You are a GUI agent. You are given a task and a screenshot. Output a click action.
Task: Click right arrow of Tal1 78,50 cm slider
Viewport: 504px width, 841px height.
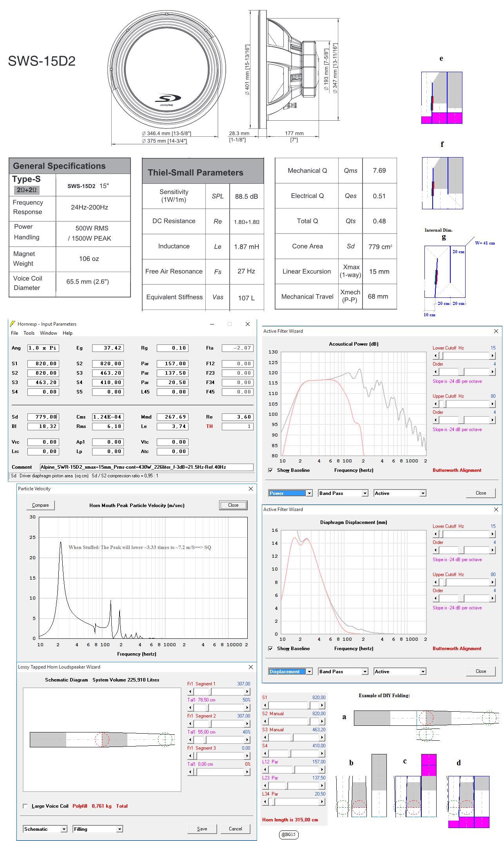click(247, 708)
